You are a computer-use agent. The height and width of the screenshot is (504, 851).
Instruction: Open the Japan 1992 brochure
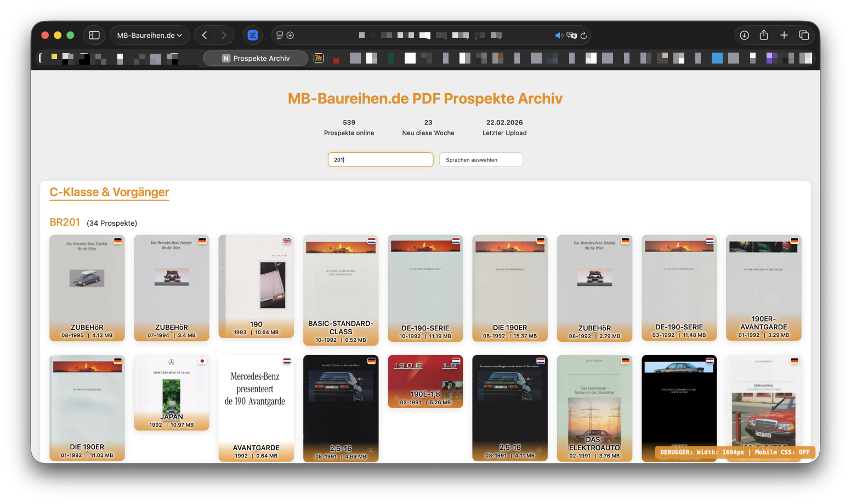pos(172,392)
